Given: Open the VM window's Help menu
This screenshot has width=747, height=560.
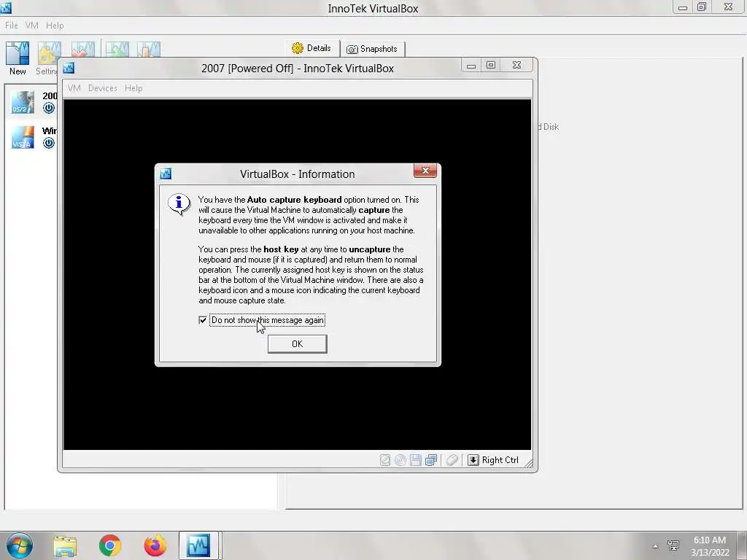Looking at the screenshot, I should point(133,88).
